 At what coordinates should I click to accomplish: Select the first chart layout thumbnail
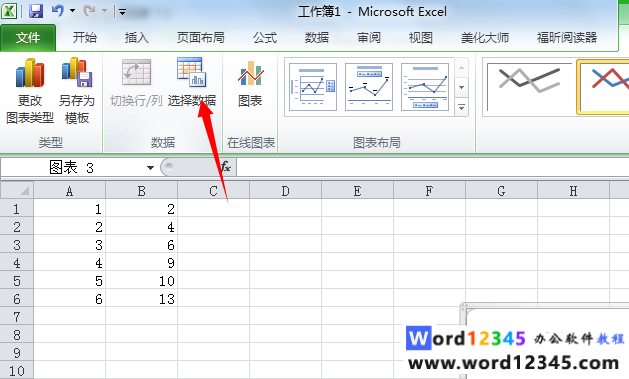(x=313, y=87)
